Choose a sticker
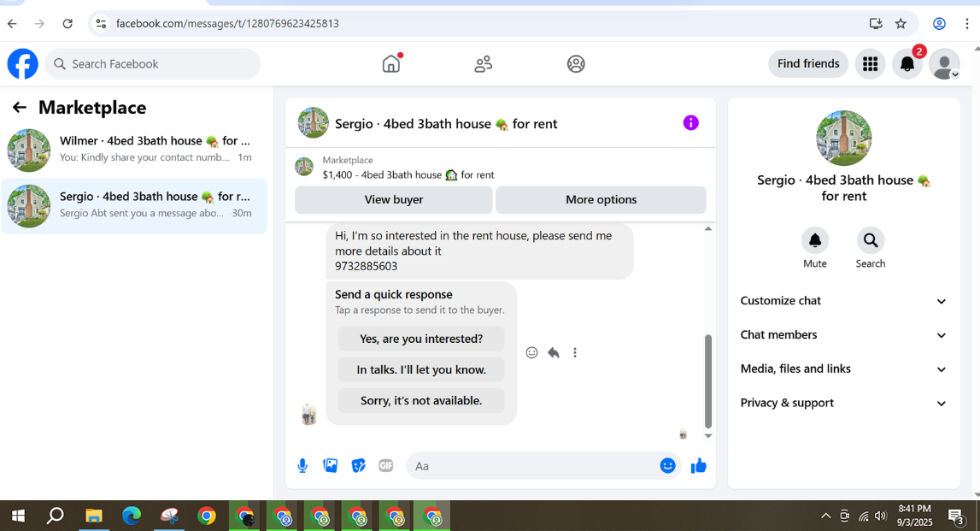This screenshot has width=980, height=531. [x=358, y=466]
